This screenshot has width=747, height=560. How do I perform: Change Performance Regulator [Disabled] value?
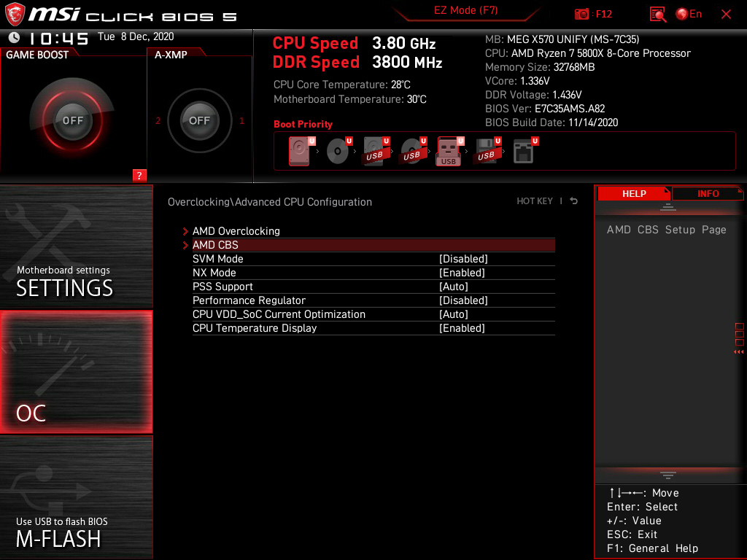click(463, 300)
